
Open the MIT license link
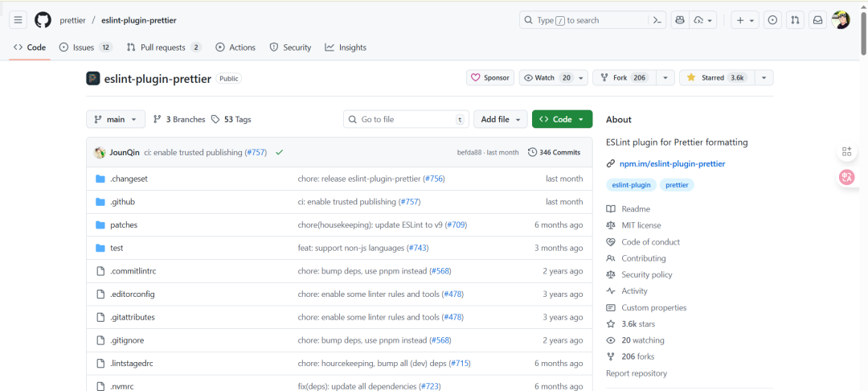coord(634,225)
